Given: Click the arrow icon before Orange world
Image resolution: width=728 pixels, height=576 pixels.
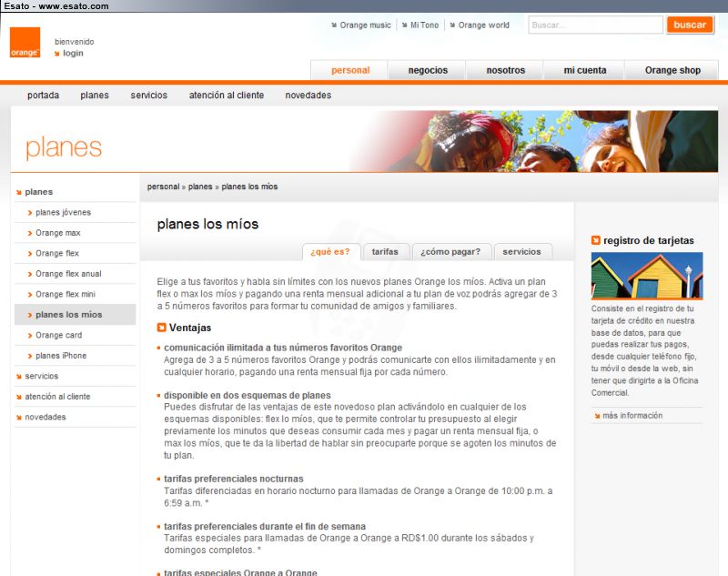Looking at the screenshot, I should click(x=452, y=25).
